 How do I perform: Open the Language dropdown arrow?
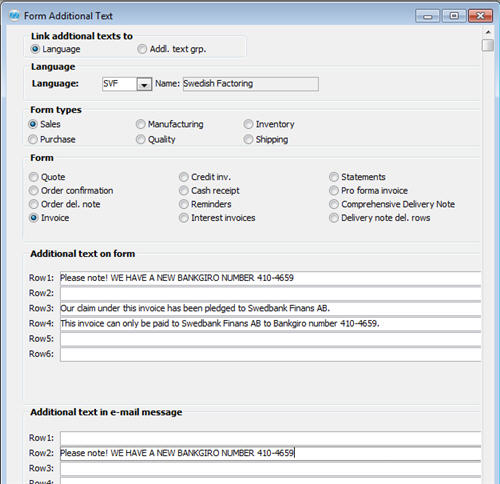click(144, 84)
